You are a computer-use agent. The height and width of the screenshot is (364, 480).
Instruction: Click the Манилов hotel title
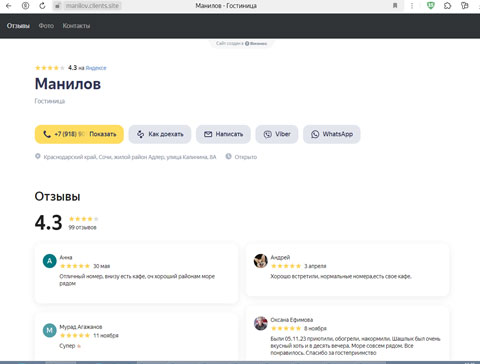(68, 84)
